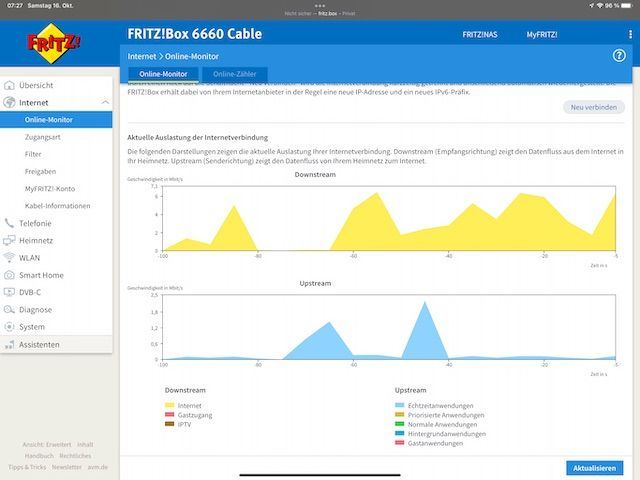Tap the fritz.box address bar
Image resolution: width=640 pixels, height=480 pixels.
click(x=320, y=13)
